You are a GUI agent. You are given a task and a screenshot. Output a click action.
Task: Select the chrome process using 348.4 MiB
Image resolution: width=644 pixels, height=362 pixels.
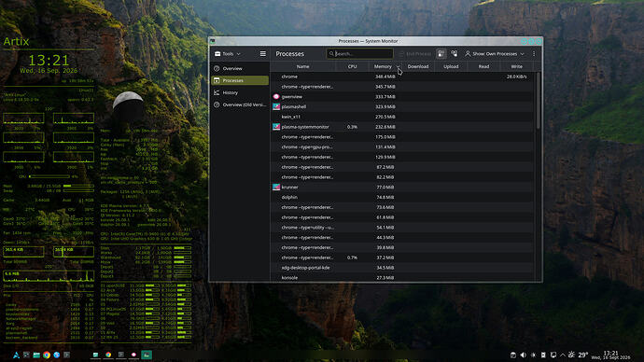click(402, 77)
